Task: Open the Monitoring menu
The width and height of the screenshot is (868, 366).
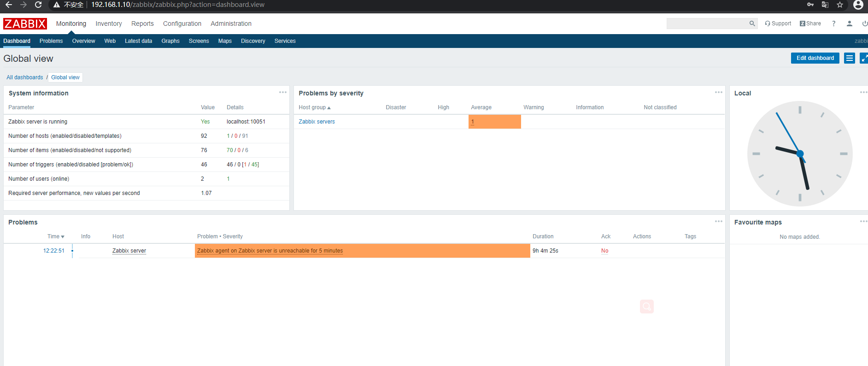Action: [71, 24]
